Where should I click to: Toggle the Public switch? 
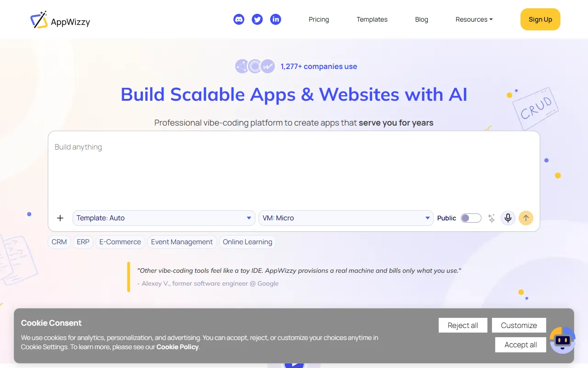pyautogui.click(x=471, y=218)
